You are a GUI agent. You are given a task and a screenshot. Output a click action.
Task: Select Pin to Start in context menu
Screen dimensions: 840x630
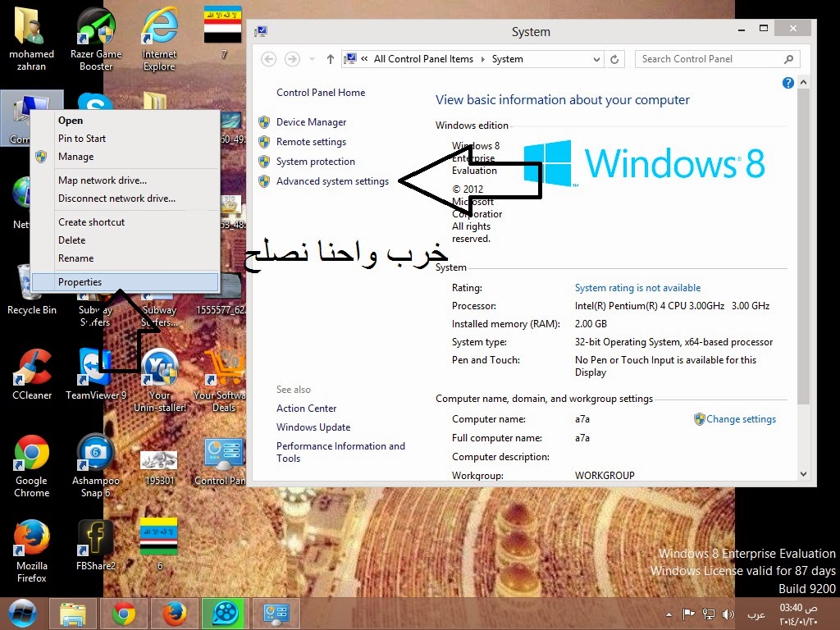(125, 138)
